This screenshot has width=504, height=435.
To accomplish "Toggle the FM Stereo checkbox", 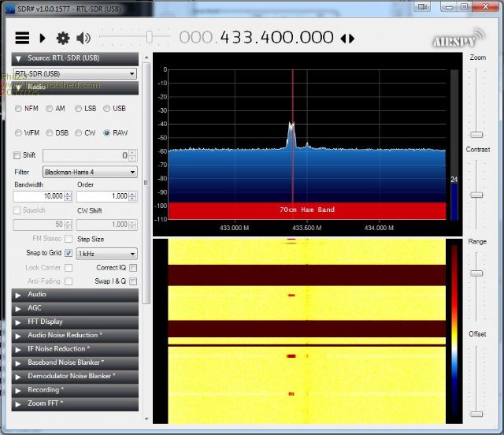I will pyautogui.click(x=69, y=239).
